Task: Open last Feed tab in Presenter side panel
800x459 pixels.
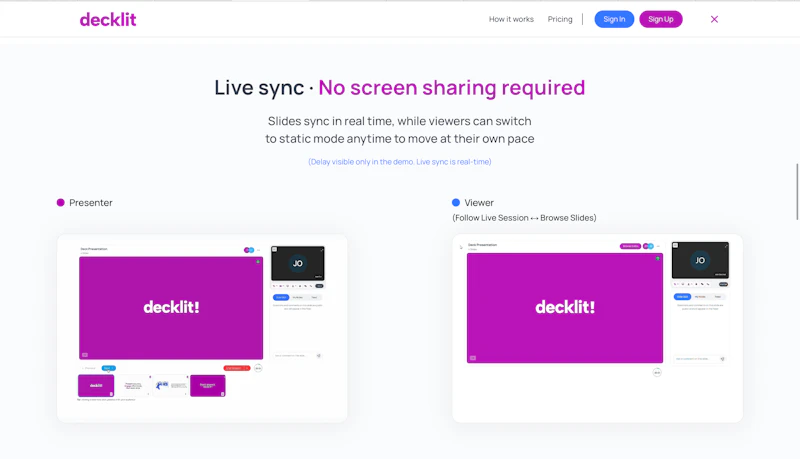Action: tap(314, 297)
